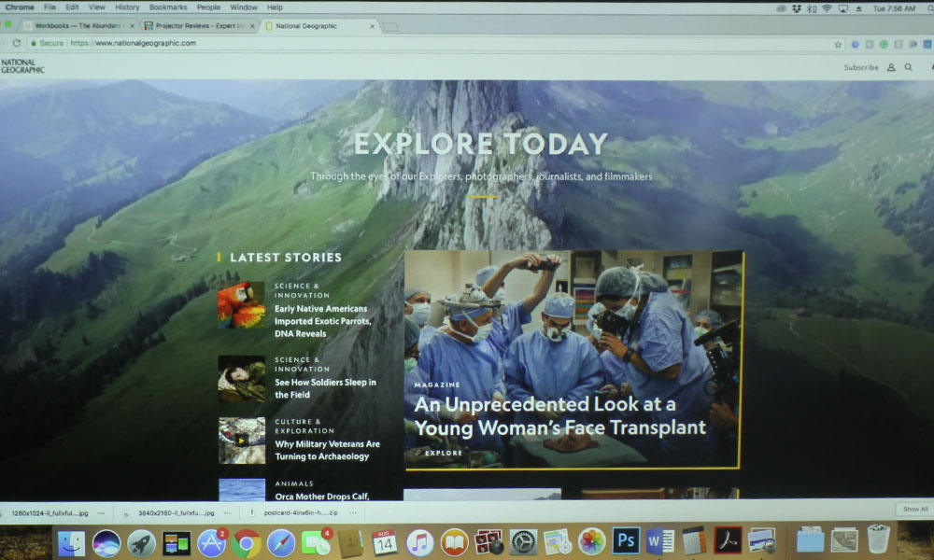
Task: Select the National Geographic tab
Action: [x=320, y=25]
